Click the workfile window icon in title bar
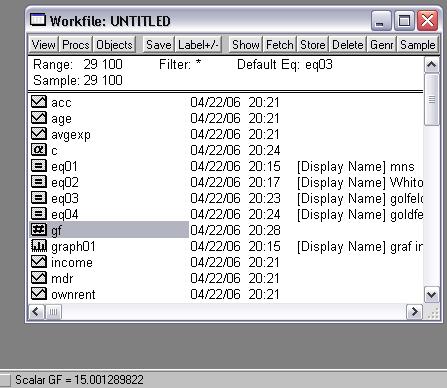 click(x=37, y=20)
